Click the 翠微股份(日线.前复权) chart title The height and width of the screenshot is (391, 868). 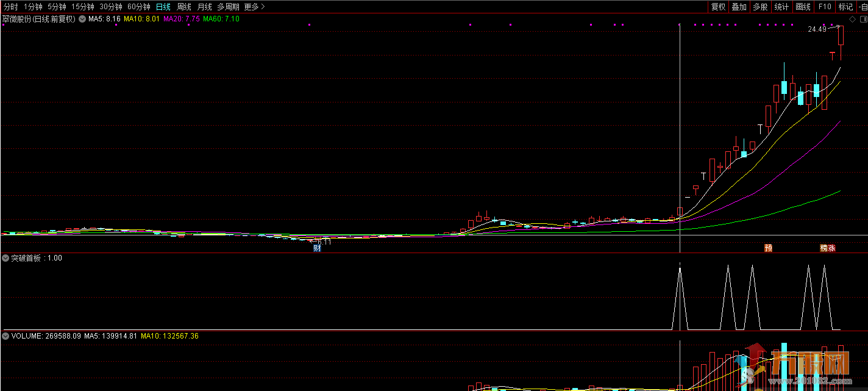click(x=39, y=19)
